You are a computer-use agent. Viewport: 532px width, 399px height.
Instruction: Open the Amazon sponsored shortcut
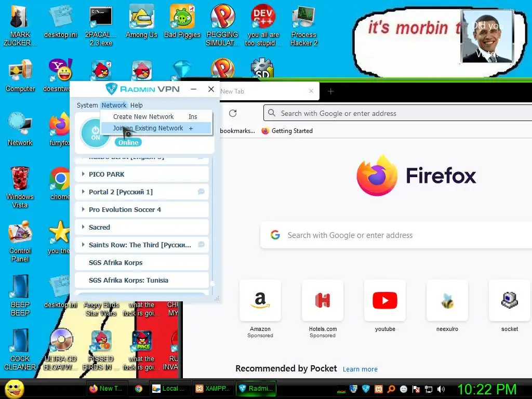[260, 300]
